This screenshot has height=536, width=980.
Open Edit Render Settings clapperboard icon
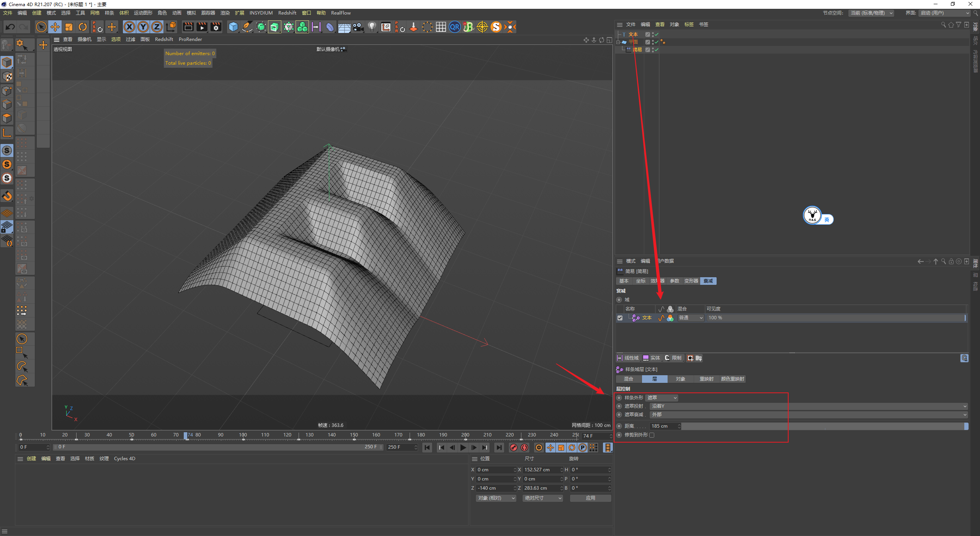tap(216, 27)
